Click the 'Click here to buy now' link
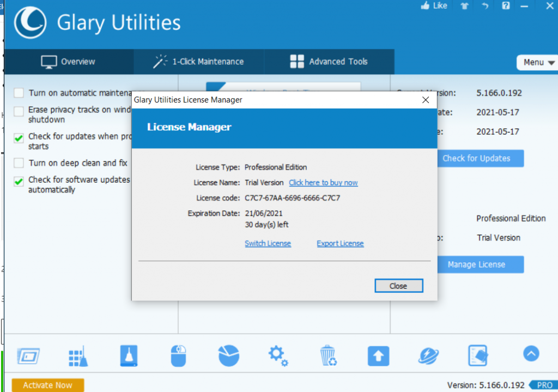The width and height of the screenshot is (558, 392). [x=323, y=183]
